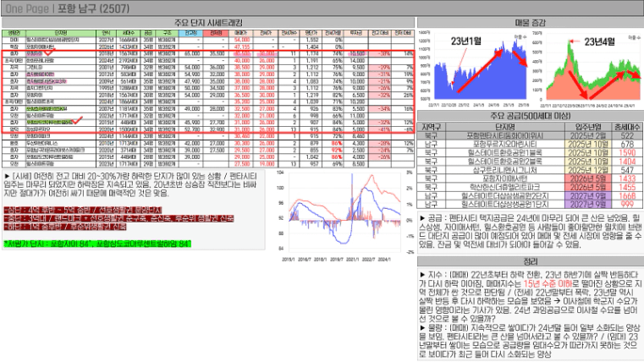The width and height of the screenshot is (644, 362).
Task: Select the '14,000' investment amount cell
Action: coord(355,60)
